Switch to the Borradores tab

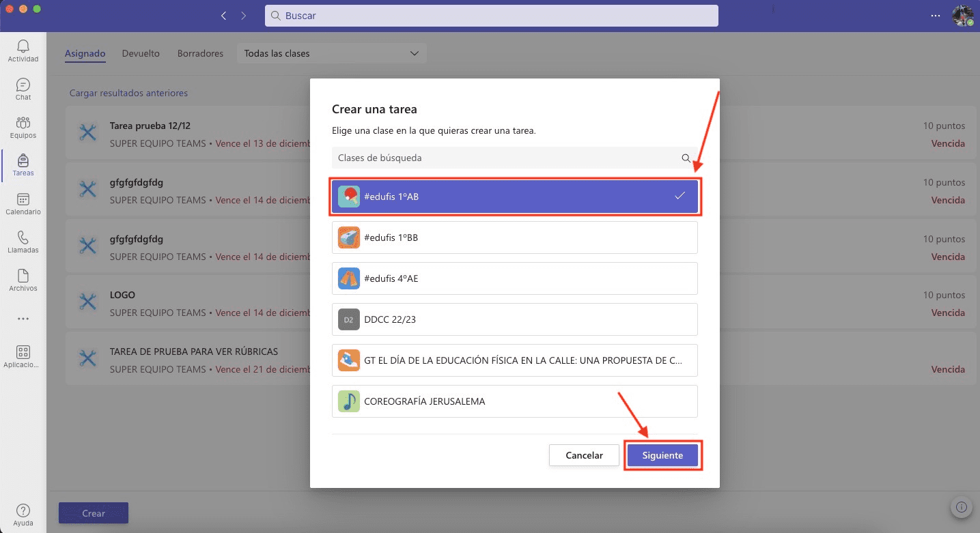coord(200,53)
